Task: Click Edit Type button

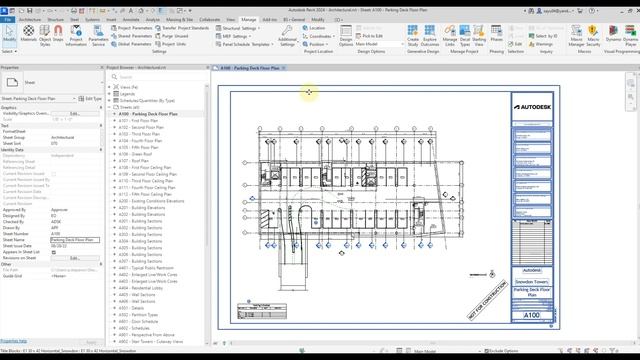Action: 90,98
